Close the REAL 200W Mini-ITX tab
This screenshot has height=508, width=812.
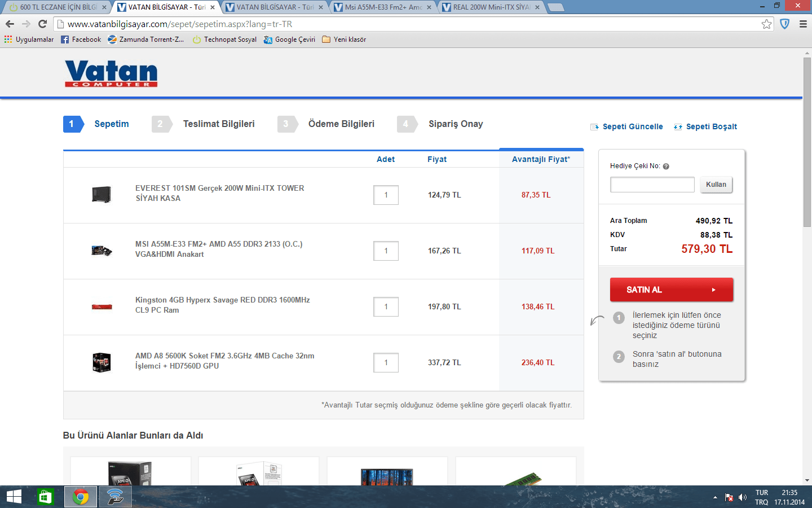(537, 7)
